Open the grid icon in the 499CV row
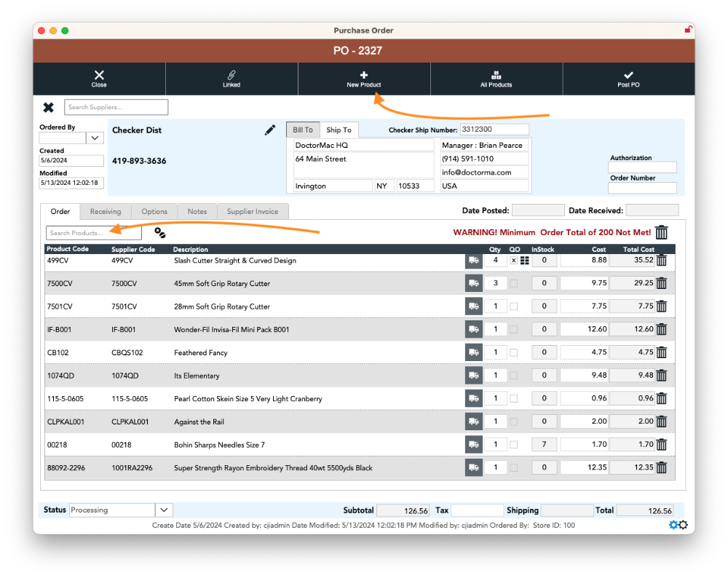This screenshot has height=578, width=728. tap(524, 260)
